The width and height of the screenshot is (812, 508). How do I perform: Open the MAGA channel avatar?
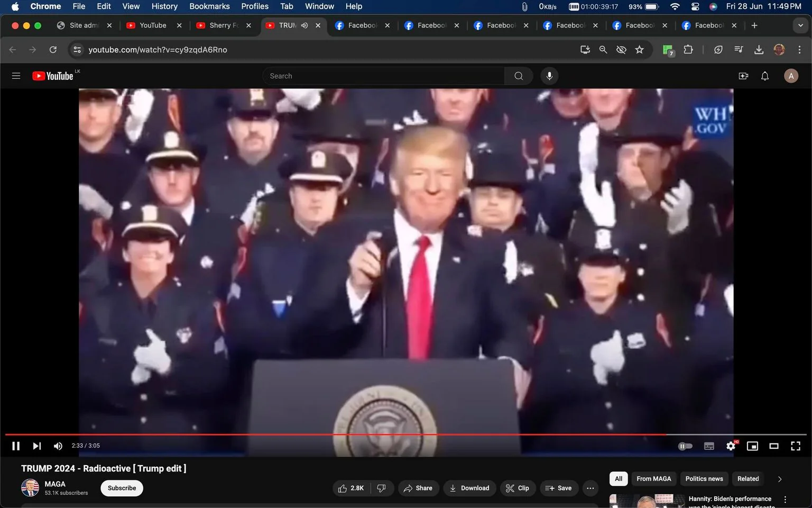pyautogui.click(x=30, y=488)
